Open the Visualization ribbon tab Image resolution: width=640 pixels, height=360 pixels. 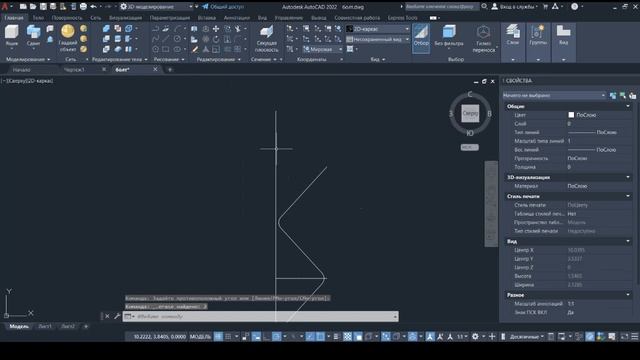coord(125,18)
